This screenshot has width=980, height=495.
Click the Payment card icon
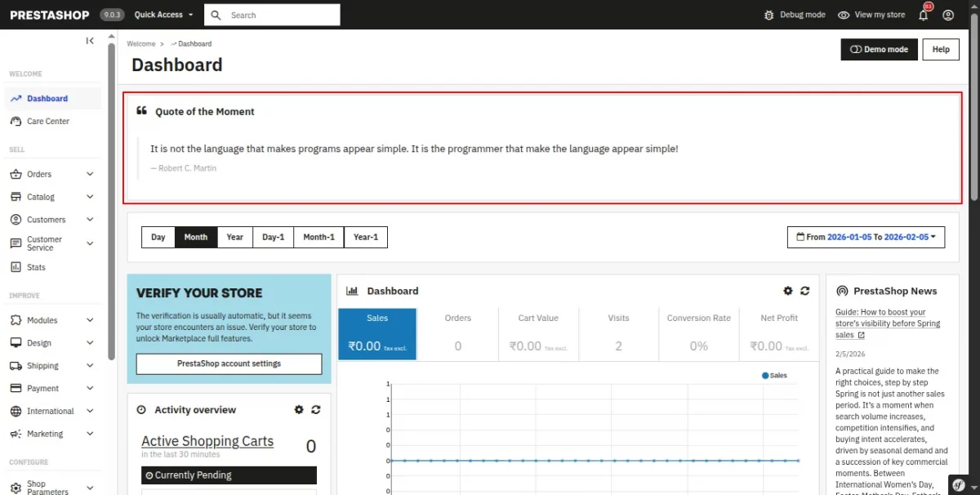16,389
